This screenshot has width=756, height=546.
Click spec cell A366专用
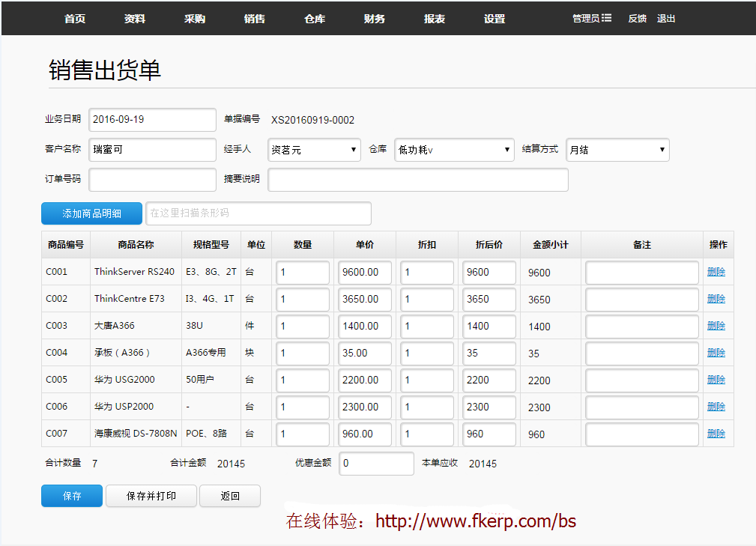click(x=206, y=353)
